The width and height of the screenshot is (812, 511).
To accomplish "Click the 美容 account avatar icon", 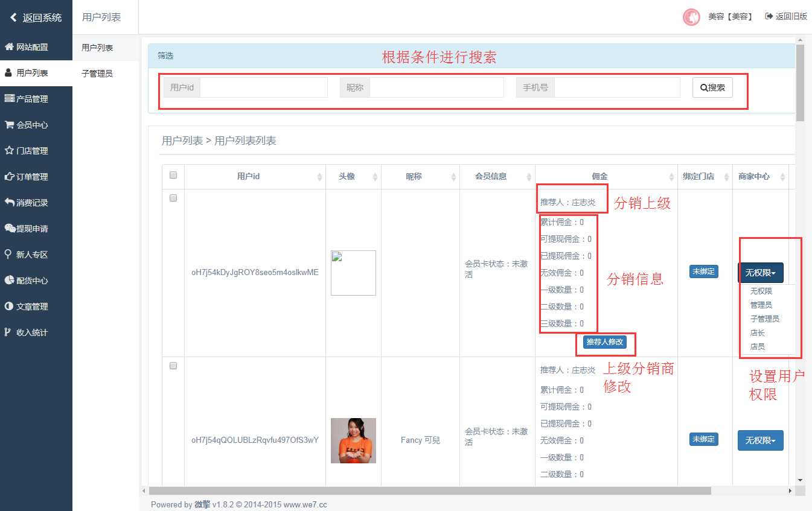I will [691, 17].
